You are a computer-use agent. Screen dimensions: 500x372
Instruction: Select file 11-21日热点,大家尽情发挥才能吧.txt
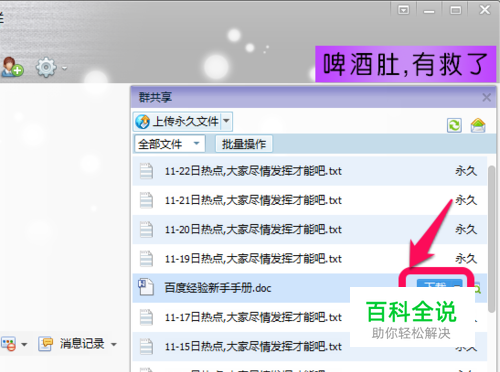[310, 200]
